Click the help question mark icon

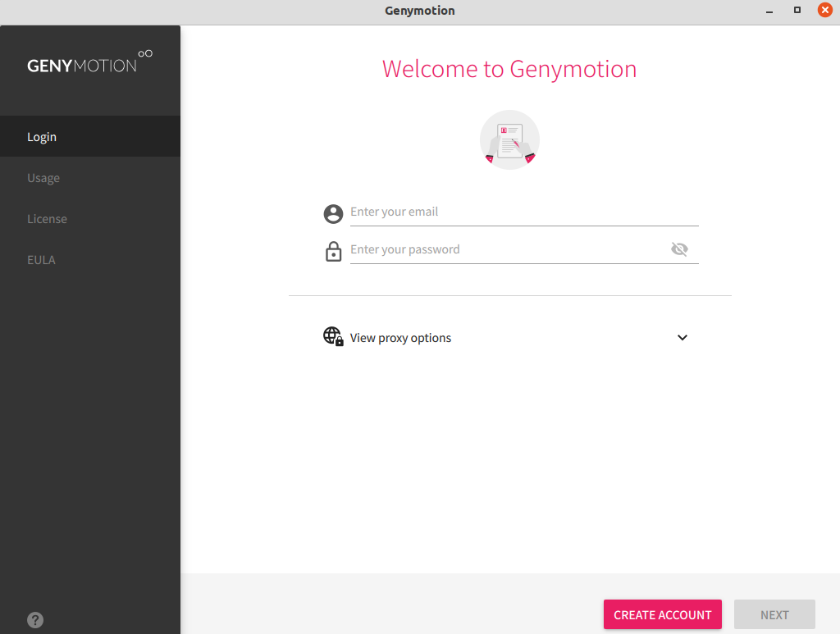[x=35, y=620]
